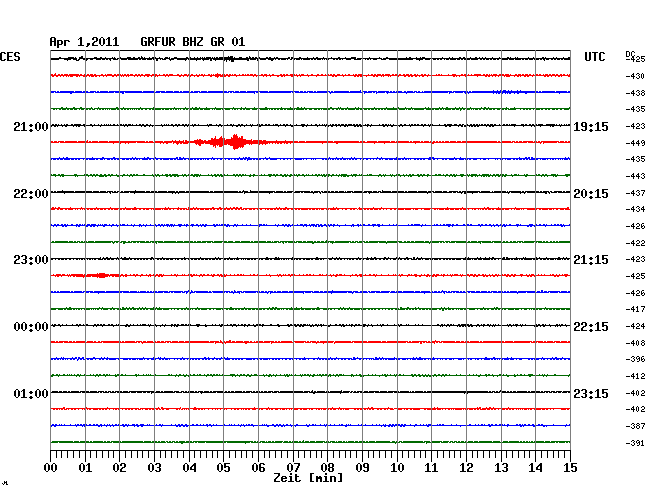Select station label 'GRFUR BHZ GR 01'
650x494 pixels.
(193, 42)
